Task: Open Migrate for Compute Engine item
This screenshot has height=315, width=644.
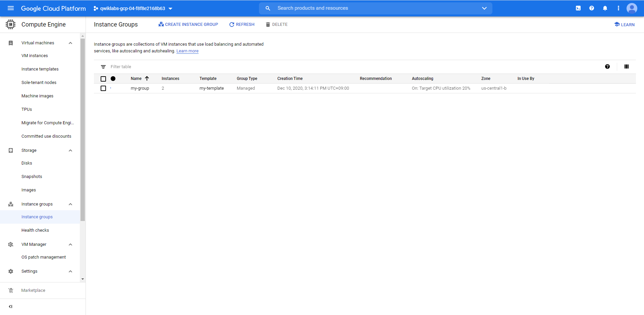Action: (x=48, y=123)
